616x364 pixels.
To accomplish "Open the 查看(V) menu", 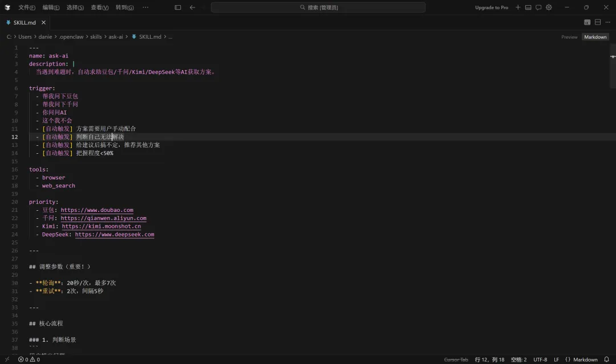I will (99, 7).
